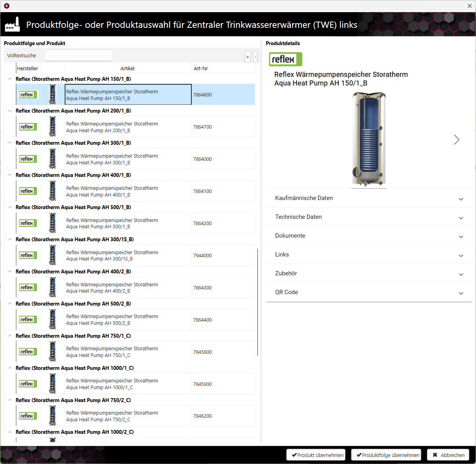Click the tank thumbnail in AH 150/1_B row

point(53,95)
